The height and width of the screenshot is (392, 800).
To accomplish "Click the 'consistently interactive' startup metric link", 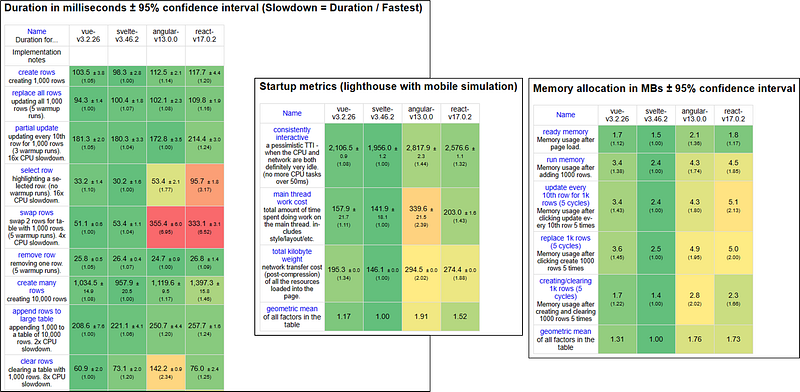I will 292,134.
